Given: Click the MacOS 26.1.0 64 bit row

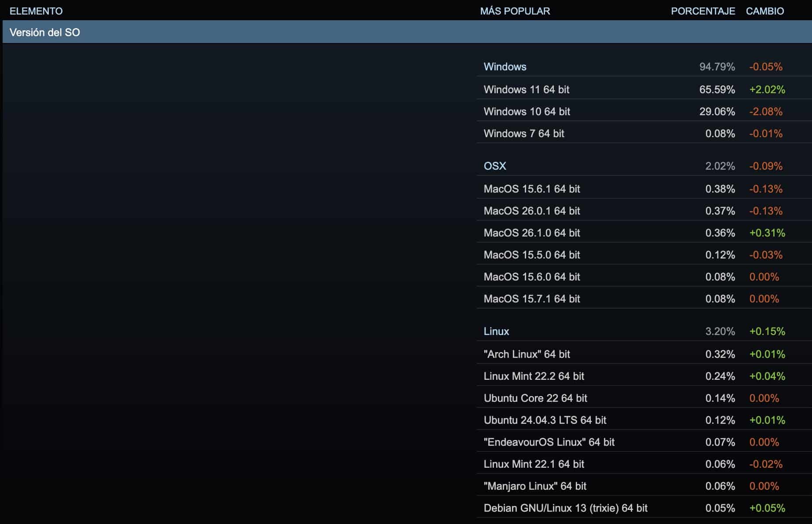Looking at the screenshot, I should pyautogui.click(x=644, y=233).
